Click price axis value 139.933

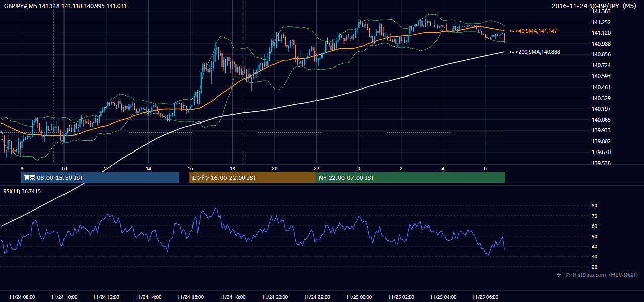click(x=601, y=131)
